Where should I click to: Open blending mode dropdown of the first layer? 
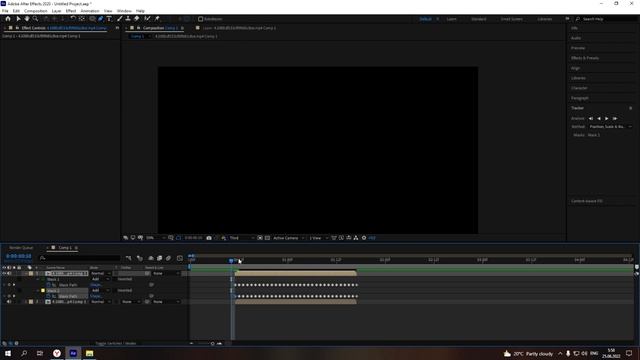coord(100,273)
